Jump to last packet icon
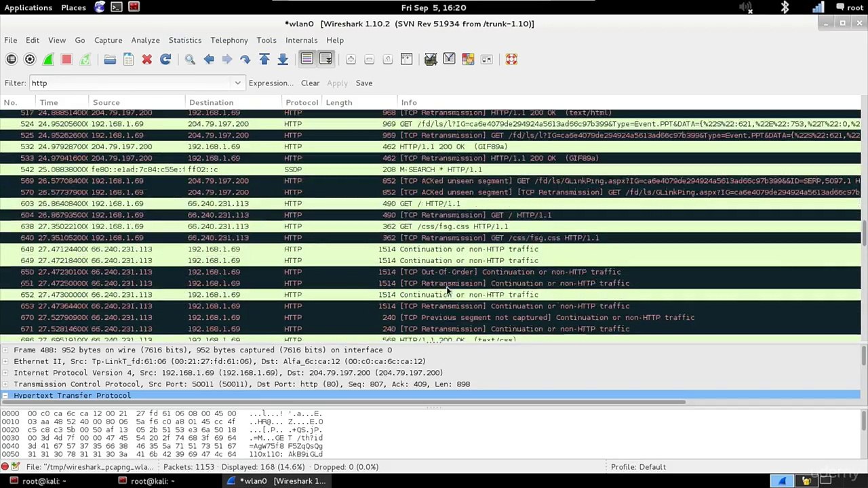The image size is (868, 488). pos(283,60)
